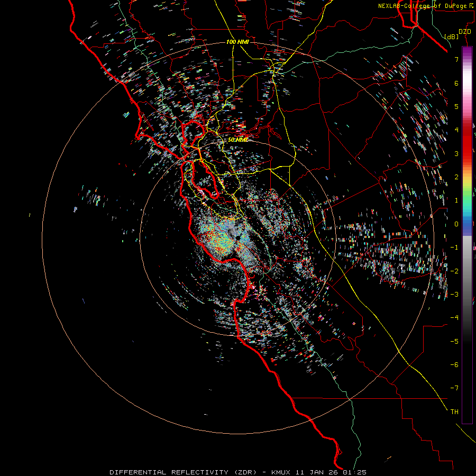The image size is (476, 476).
Task: Click the "0" value on the color scale
Action: [456, 224]
